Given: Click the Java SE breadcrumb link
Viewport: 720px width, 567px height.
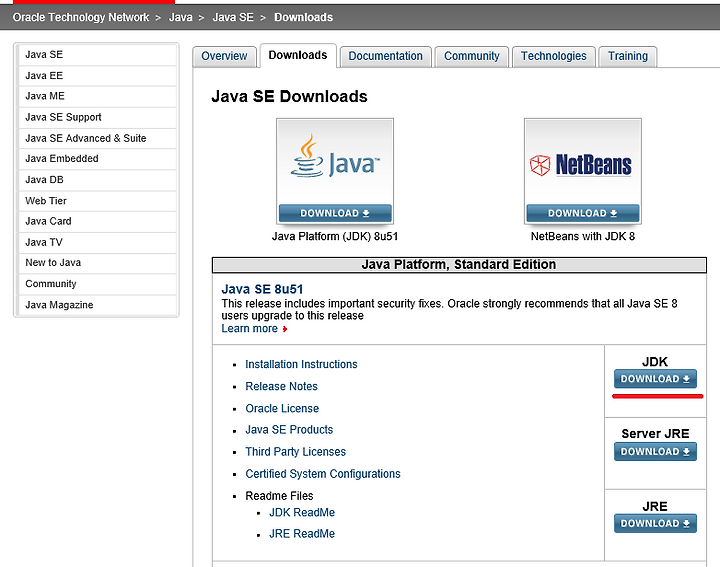Looking at the screenshot, I should pos(233,17).
